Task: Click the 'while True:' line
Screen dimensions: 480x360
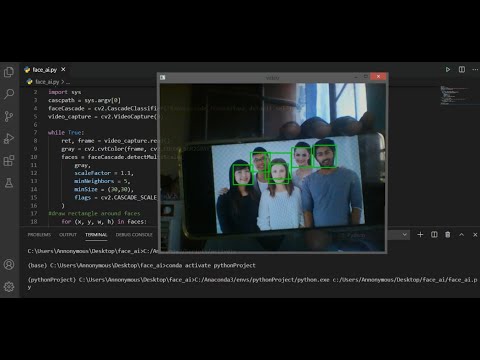Action: 66,132
